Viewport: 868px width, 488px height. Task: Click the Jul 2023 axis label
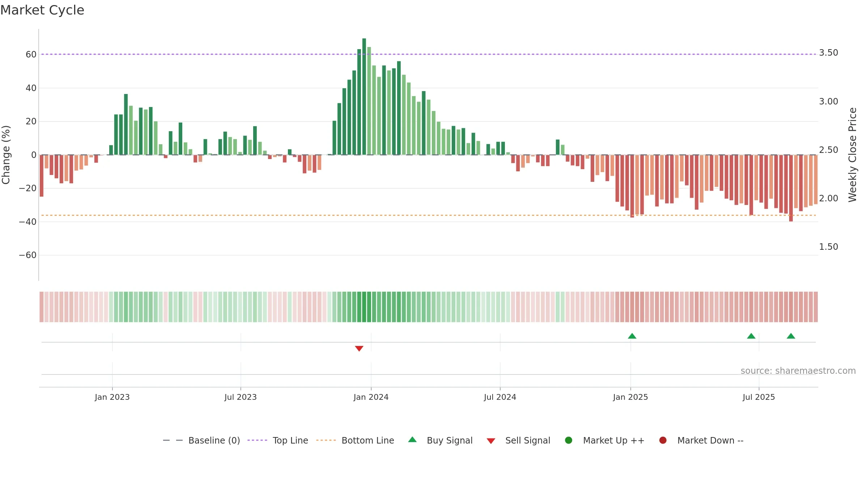241,397
